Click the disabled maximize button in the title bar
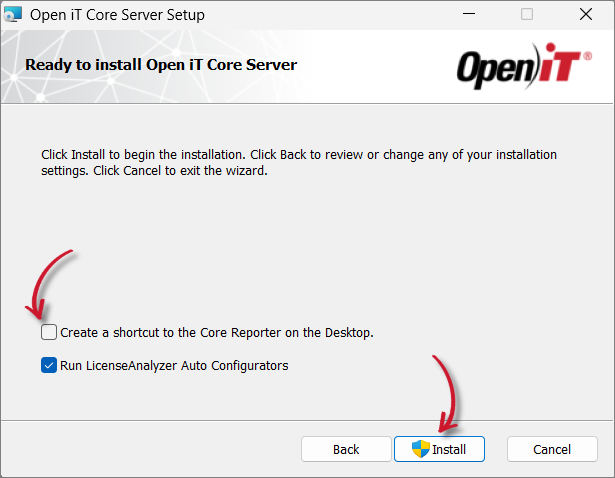 527,15
